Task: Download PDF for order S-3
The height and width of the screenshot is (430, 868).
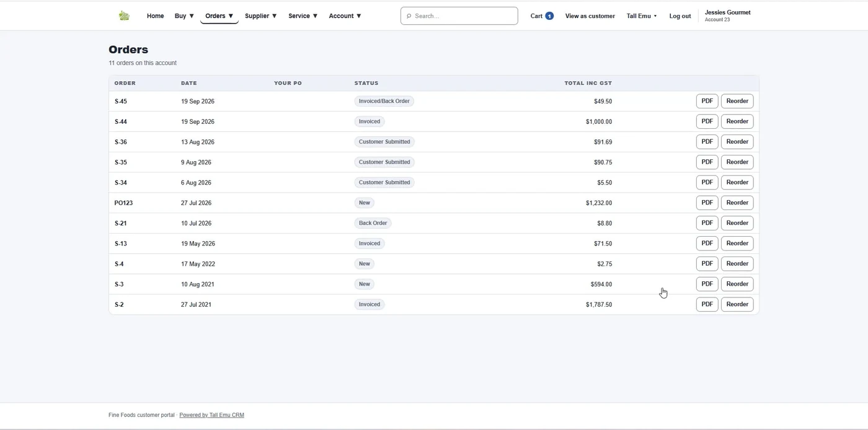Action: (707, 284)
